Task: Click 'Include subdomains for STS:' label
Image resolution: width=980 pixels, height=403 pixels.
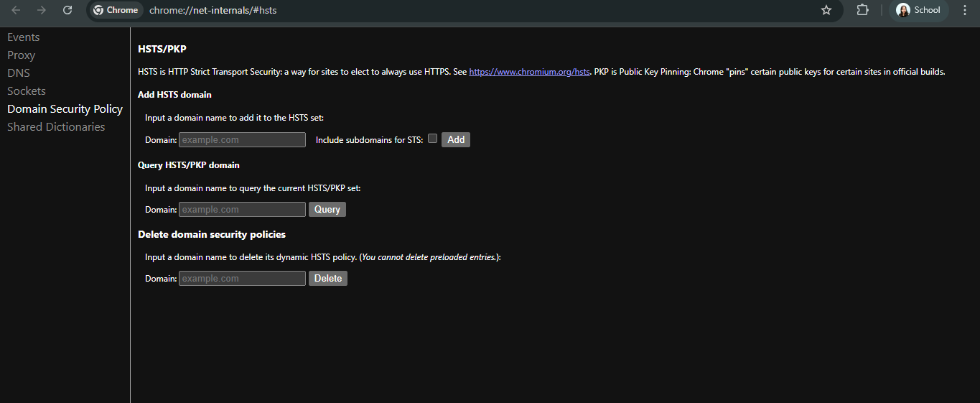Action: point(370,140)
